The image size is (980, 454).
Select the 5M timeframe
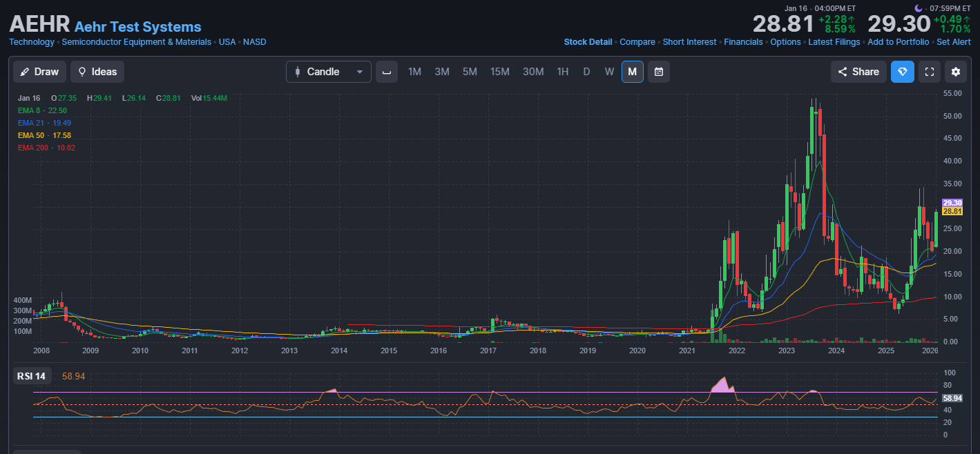pyautogui.click(x=470, y=72)
